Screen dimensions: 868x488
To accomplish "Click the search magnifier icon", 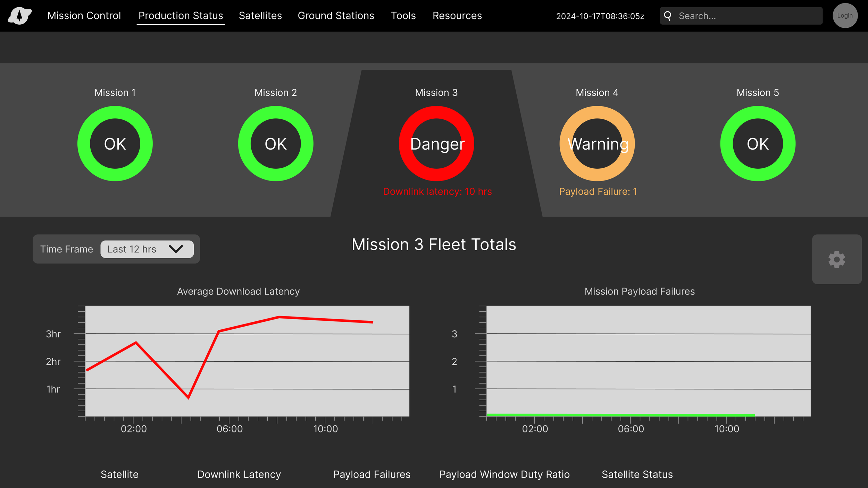I will (x=667, y=16).
